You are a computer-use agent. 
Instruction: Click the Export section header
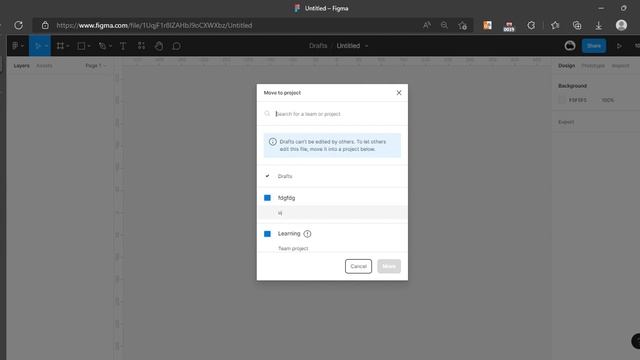pyautogui.click(x=566, y=122)
